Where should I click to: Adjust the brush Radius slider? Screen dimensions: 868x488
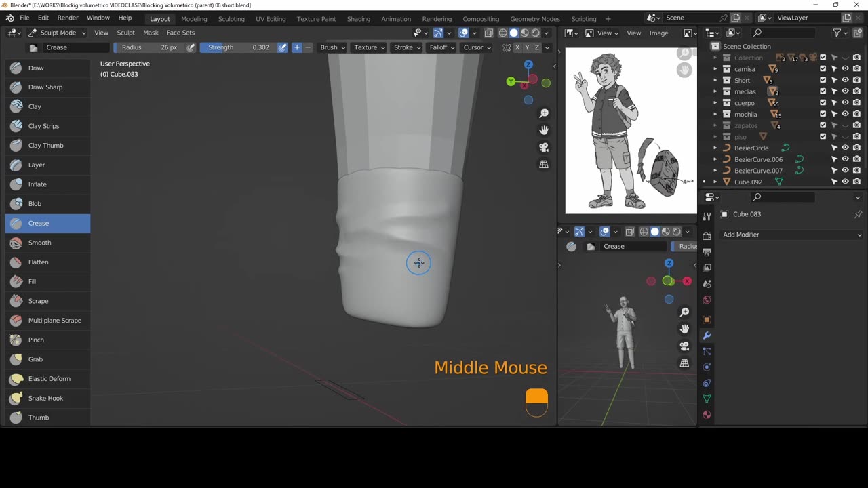click(149, 47)
